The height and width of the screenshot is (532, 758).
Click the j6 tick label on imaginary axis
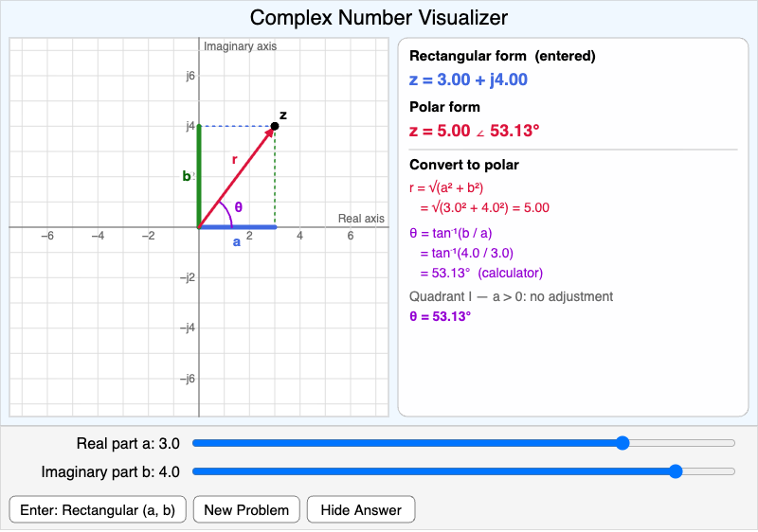tap(190, 76)
